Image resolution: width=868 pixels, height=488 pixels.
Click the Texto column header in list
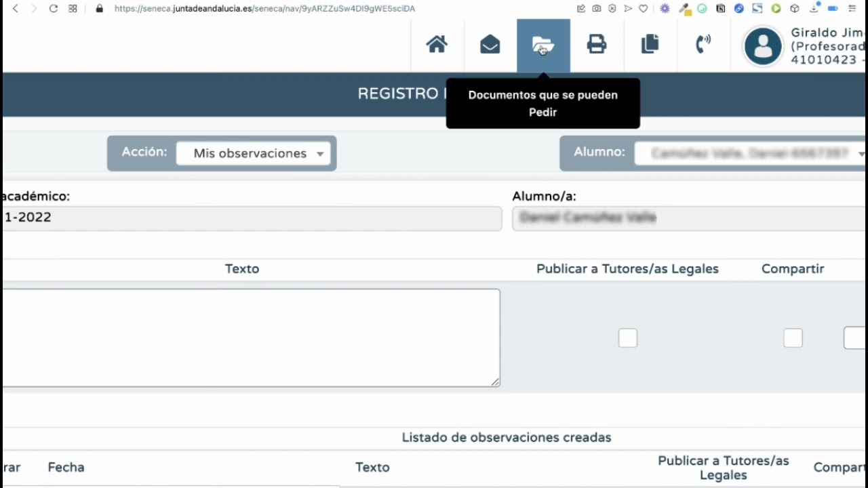372,467
